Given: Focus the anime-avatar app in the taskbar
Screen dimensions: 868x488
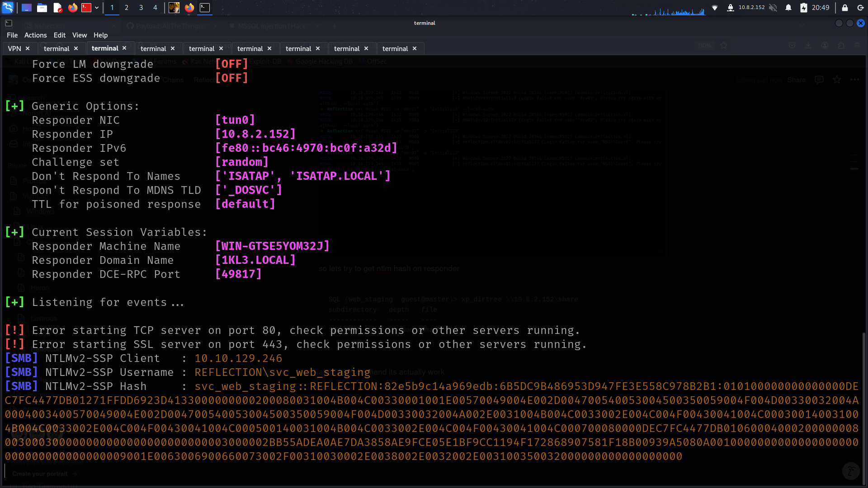Looking at the screenshot, I should tap(174, 8).
